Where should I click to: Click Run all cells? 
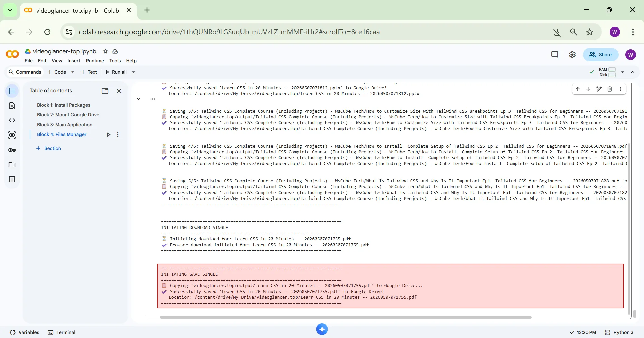point(116,72)
